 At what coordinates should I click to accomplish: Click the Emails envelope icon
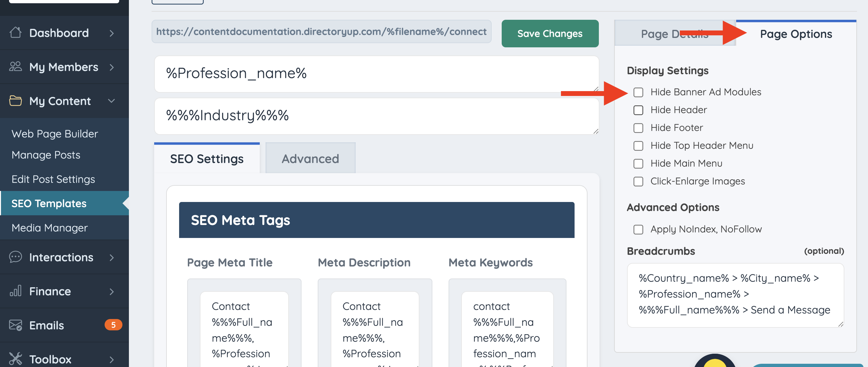(16, 325)
